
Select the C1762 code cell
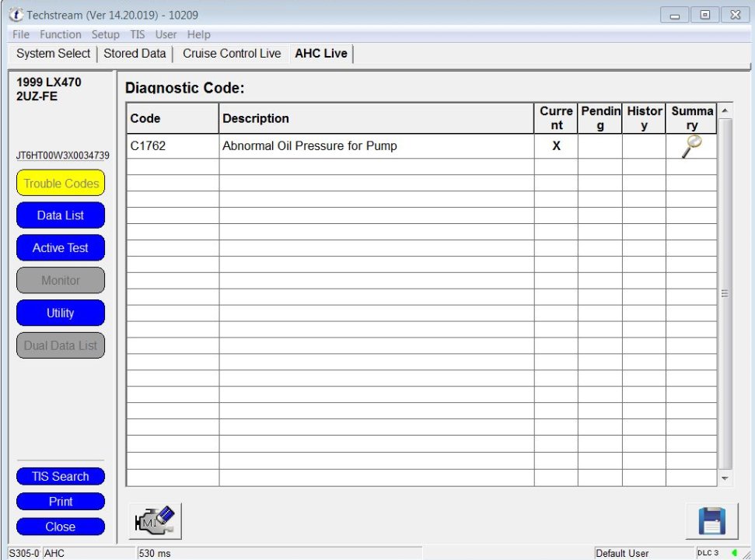click(x=173, y=146)
